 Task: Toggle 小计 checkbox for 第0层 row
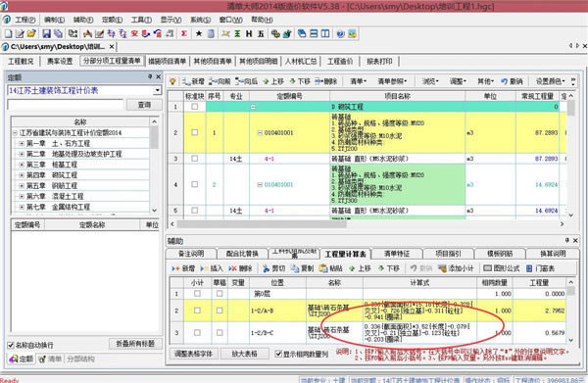[x=197, y=294]
